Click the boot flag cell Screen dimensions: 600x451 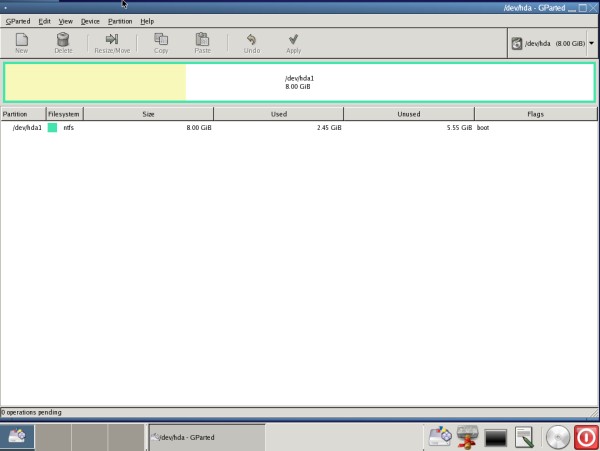pos(483,127)
